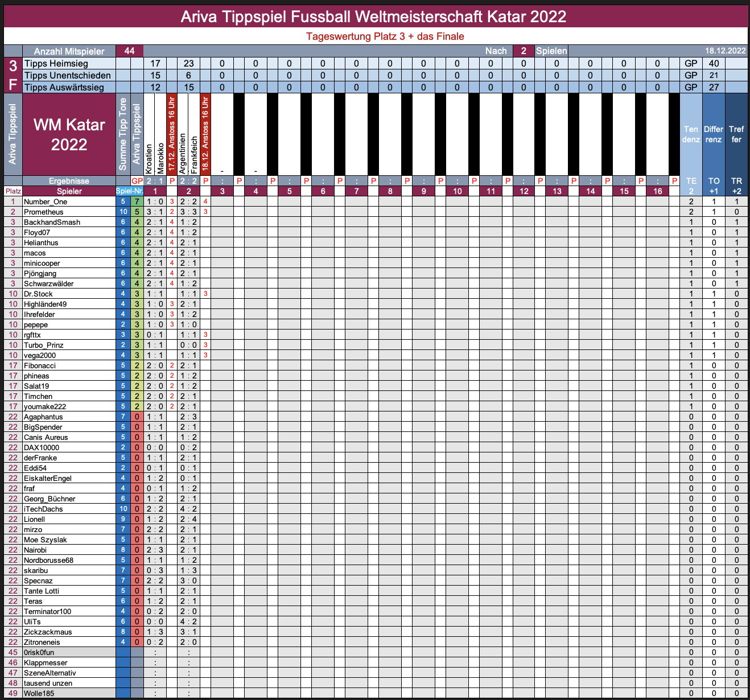Select the 'Spieler' column header
Image resolution: width=750 pixels, height=700 pixels.
(x=69, y=191)
